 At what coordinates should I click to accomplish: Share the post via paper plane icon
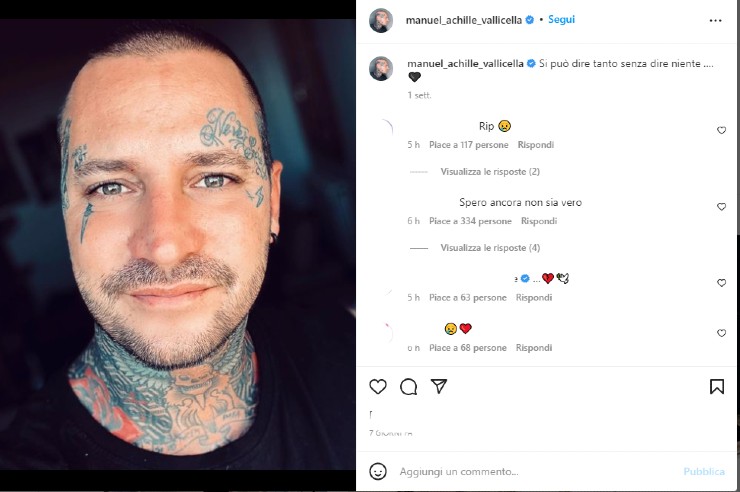click(439, 386)
